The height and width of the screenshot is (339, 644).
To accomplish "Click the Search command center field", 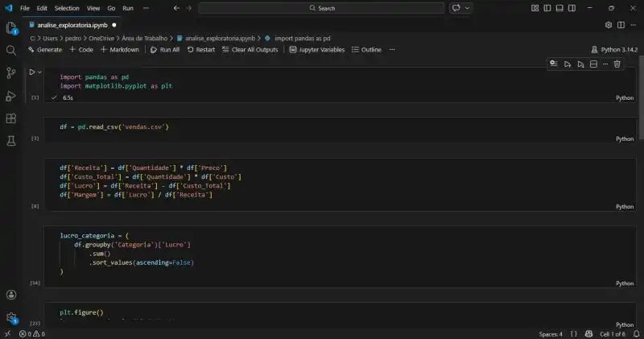I will 321,8.
